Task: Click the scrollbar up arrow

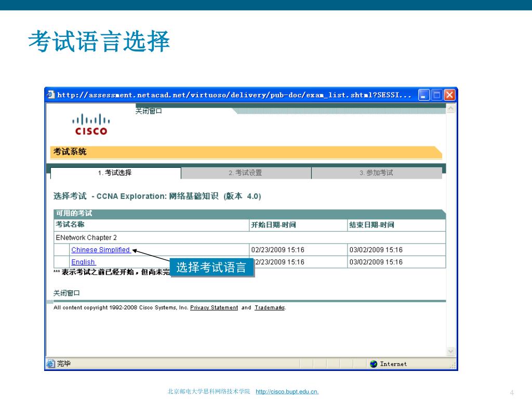Action: tap(451, 108)
